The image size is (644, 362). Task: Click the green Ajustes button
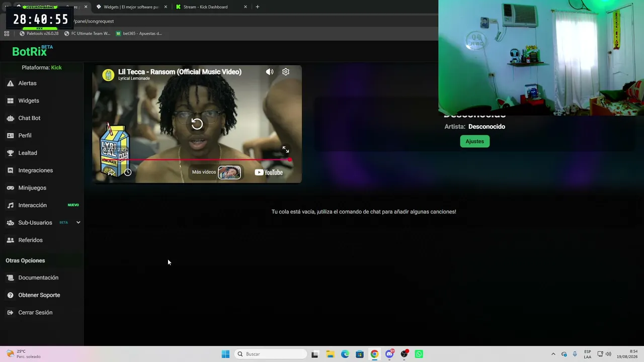[474, 141]
